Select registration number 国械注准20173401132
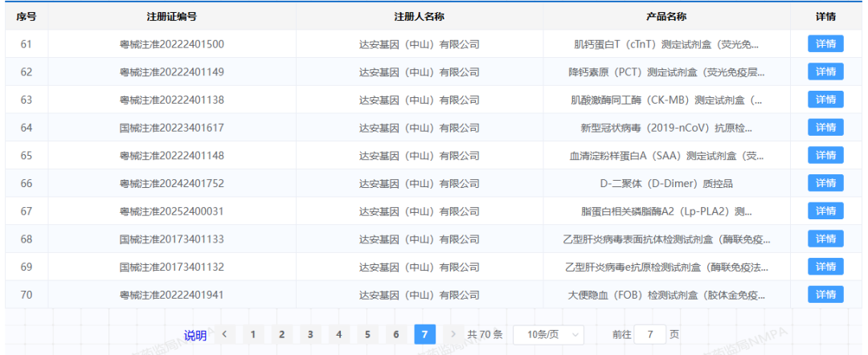 tap(172, 267)
